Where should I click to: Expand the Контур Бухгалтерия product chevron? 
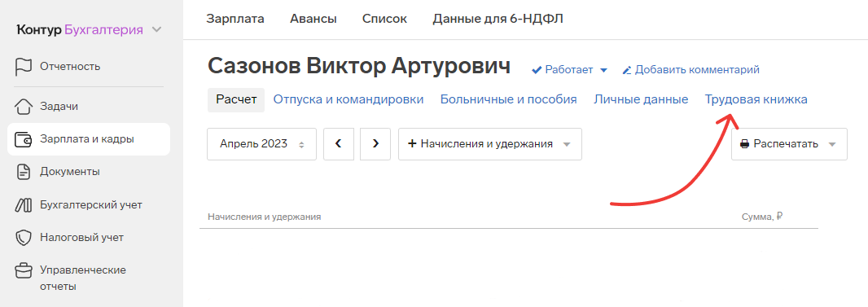156,29
